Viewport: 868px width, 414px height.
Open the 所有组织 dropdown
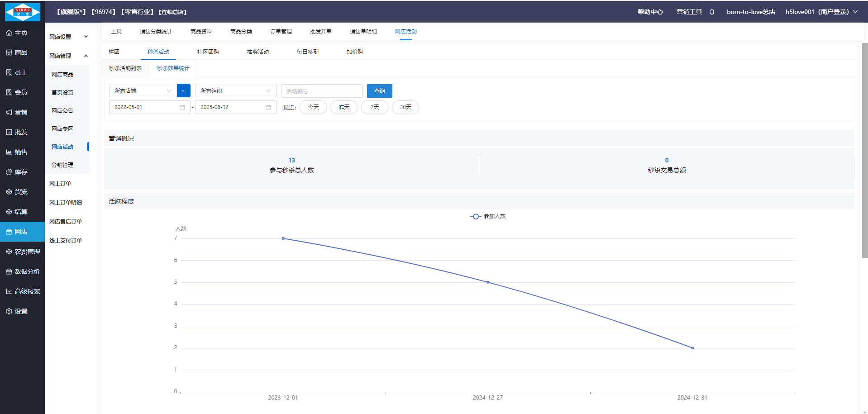coord(235,91)
